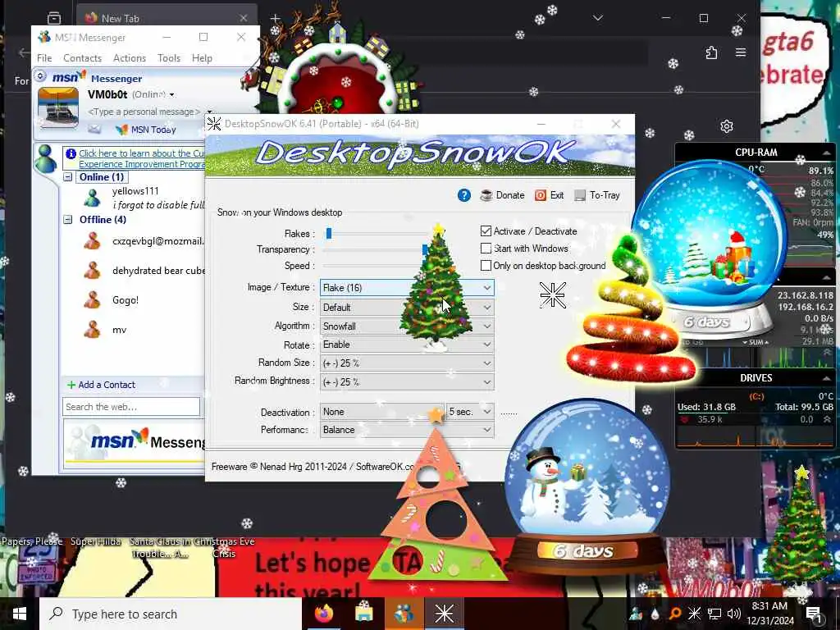Image resolution: width=840 pixels, height=630 pixels.
Task: Open the Random Size dropdown
Action: (x=407, y=363)
